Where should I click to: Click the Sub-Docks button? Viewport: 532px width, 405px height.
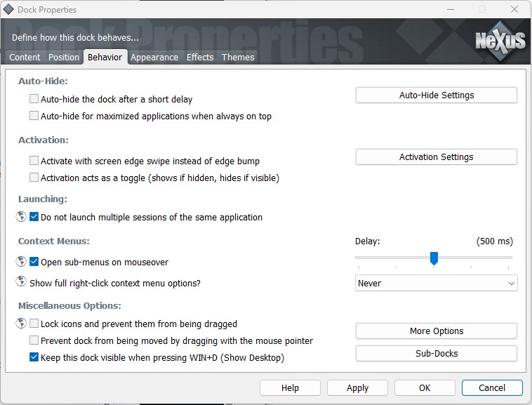436,354
